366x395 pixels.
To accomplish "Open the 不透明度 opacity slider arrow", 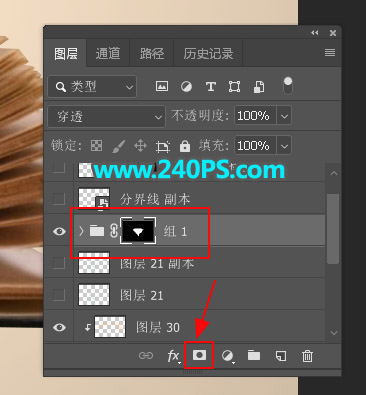I will [284, 116].
